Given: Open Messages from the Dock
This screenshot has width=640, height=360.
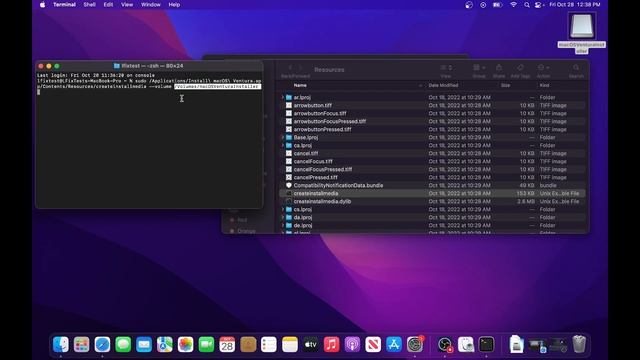Looking at the screenshot, I should click(x=123, y=344).
